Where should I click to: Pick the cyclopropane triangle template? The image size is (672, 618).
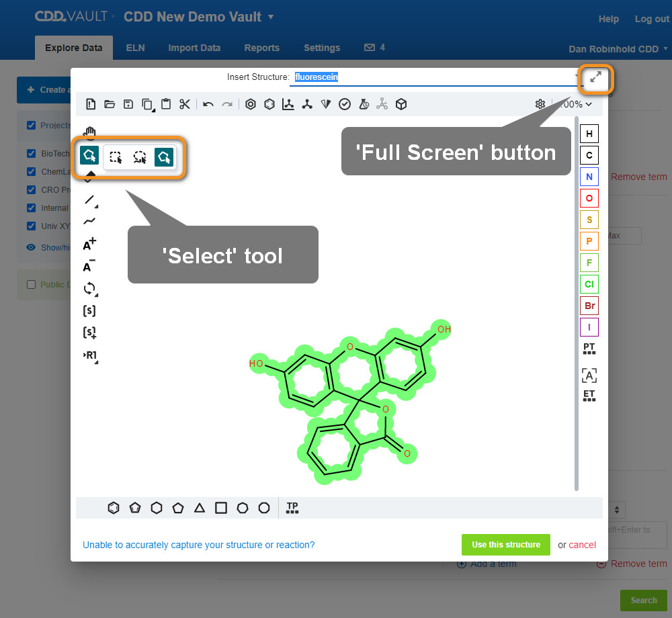(x=200, y=508)
